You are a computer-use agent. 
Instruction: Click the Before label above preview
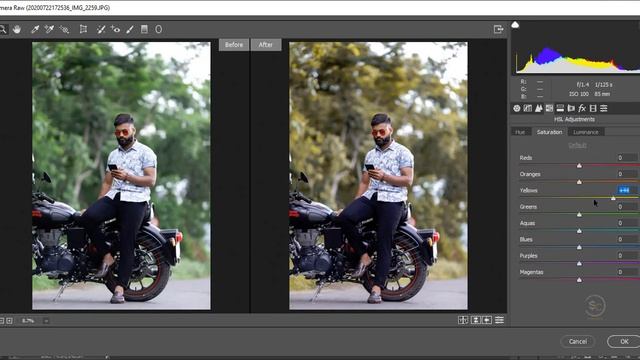234,45
